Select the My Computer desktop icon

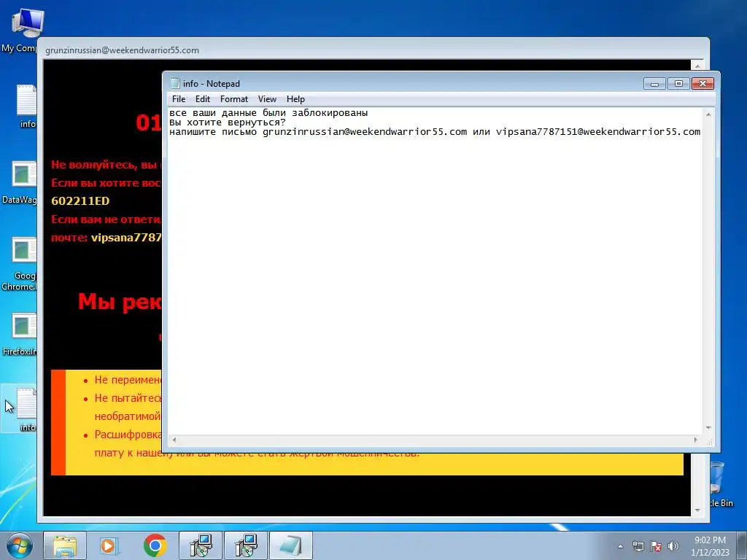click(x=20, y=31)
